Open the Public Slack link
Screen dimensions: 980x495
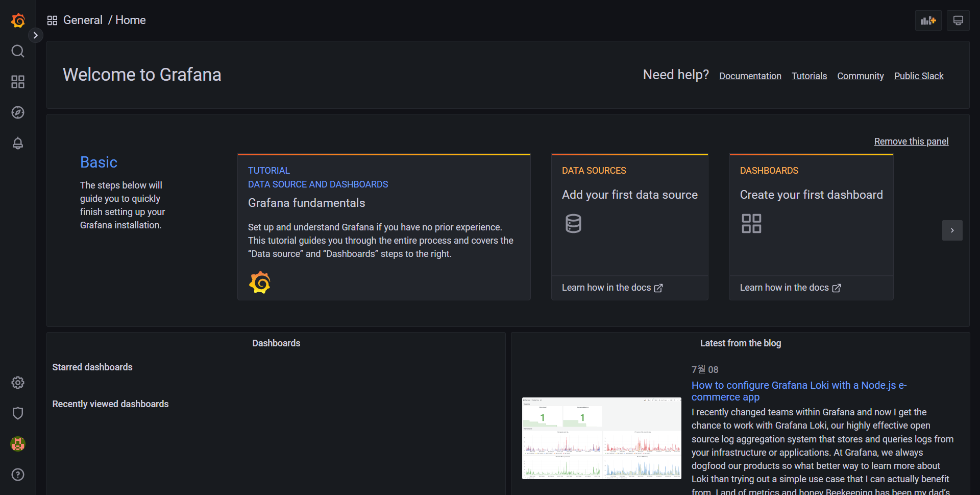(x=918, y=76)
